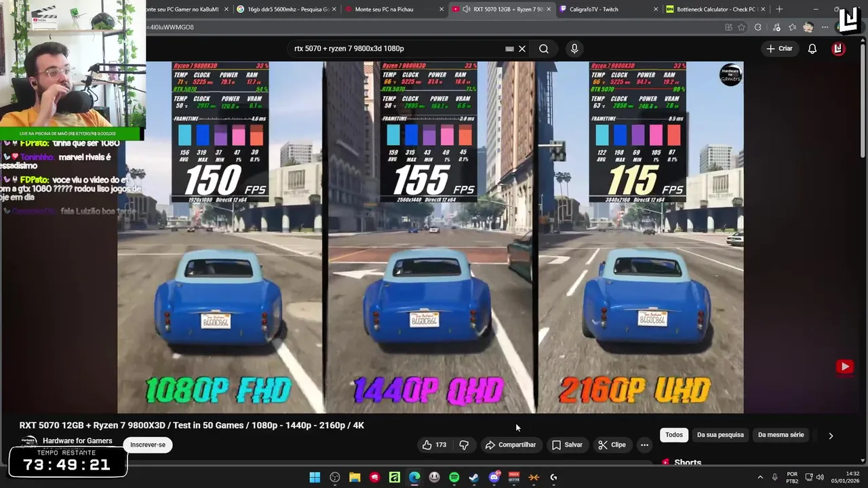Click the YouTube search magnifier button

tap(544, 49)
